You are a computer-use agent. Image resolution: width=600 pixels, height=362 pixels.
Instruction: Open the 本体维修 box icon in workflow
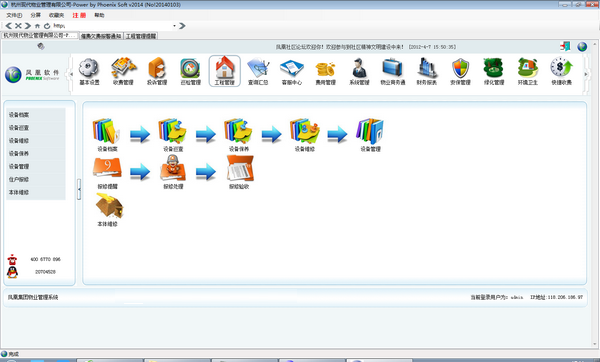[109, 206]
